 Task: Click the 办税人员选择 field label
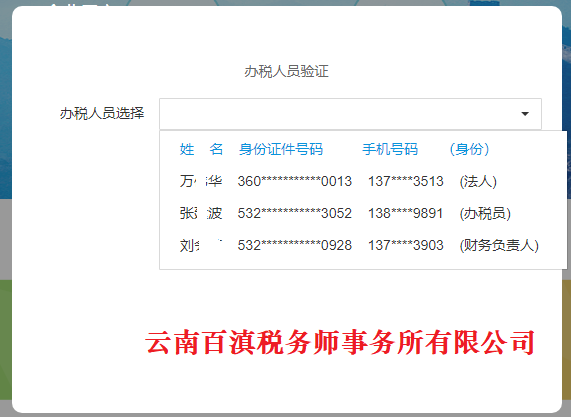(x=102, y=114)
